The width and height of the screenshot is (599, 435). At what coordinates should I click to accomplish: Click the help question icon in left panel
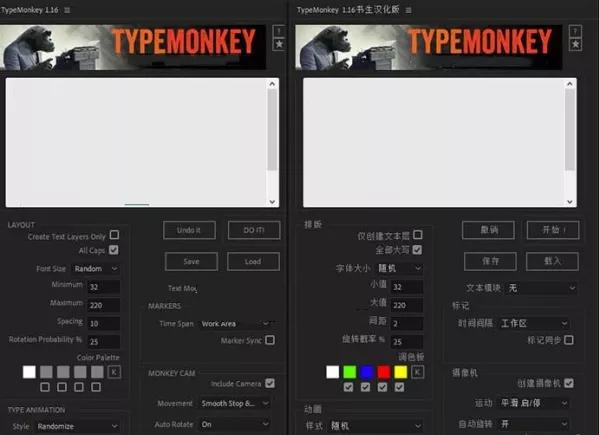pos(279,31)
